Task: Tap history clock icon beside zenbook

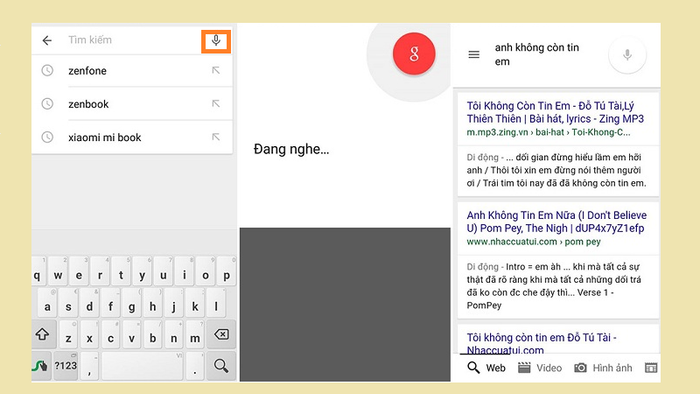Action: [x=47, y=104]
